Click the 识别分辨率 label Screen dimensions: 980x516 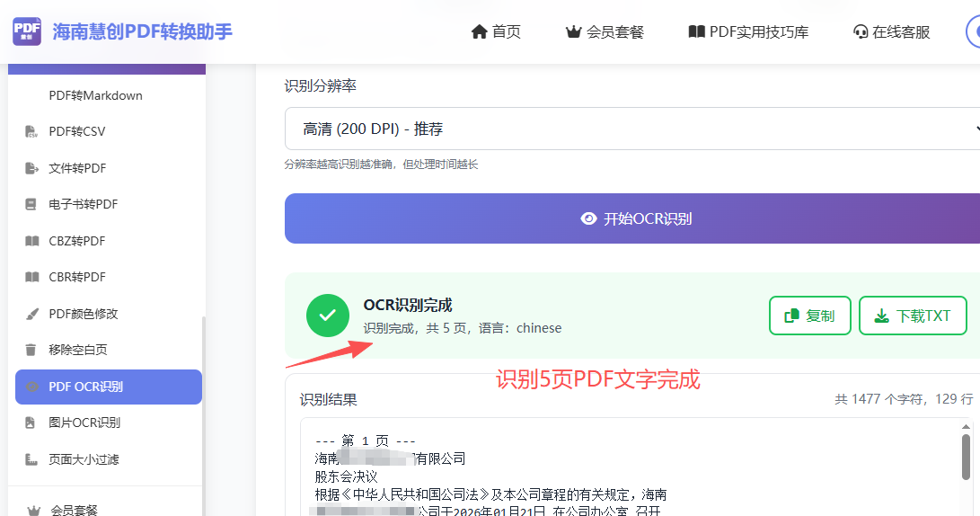tap(320, 85)
